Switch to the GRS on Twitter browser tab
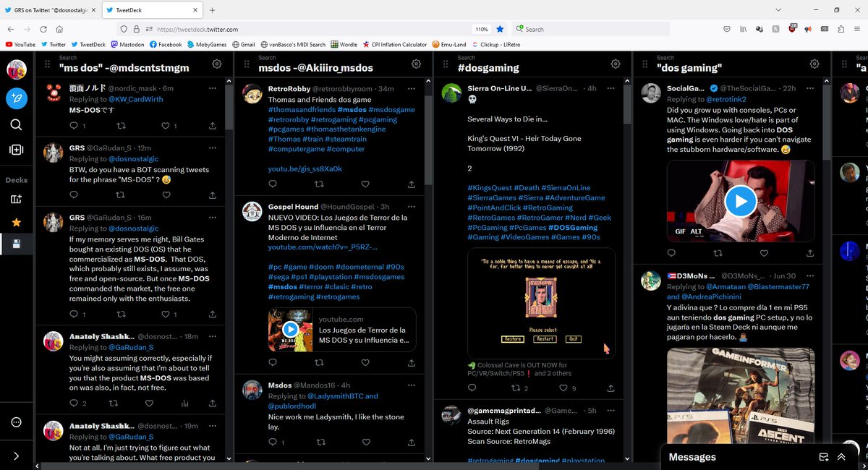This screenshot has height=470, width=868. [x=51, y=10]
